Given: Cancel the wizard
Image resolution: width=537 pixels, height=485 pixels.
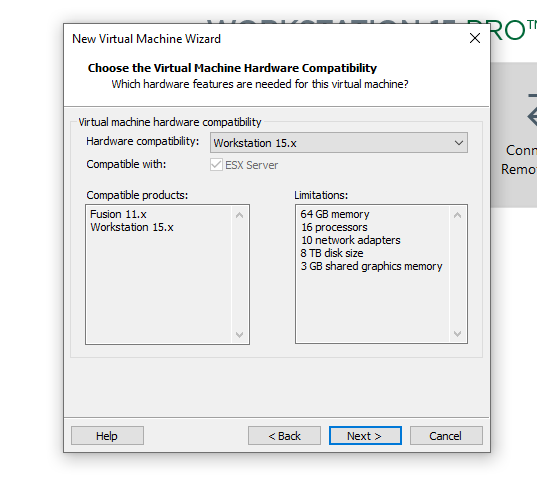Looking at the screenshot, I should pyautogui.click(x=446, y=436).
